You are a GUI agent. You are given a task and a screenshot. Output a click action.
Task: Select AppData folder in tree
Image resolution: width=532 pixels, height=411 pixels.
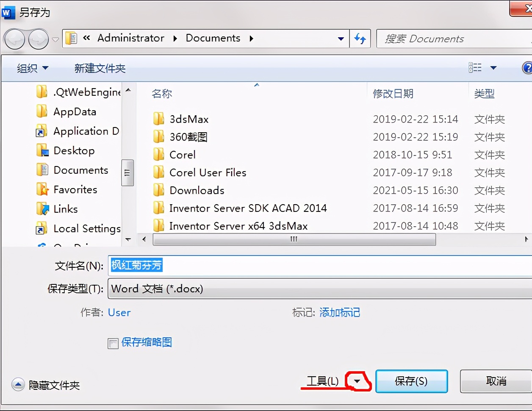click(x=66, y=111)
